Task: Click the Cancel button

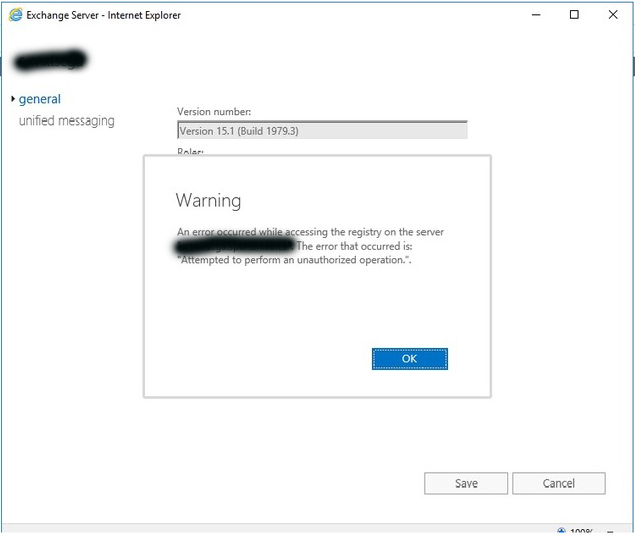Action: coord(558,483)
